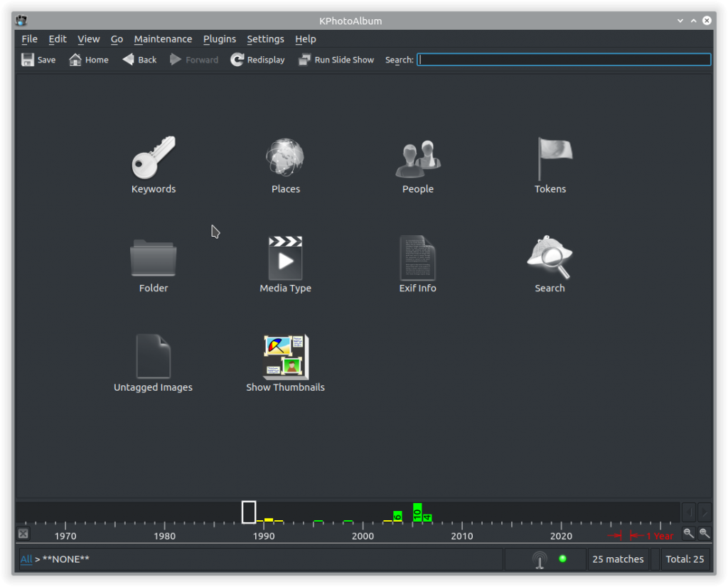728x587 pixels.
Task: Open the Maintenance menu
Action: (163, 39)
